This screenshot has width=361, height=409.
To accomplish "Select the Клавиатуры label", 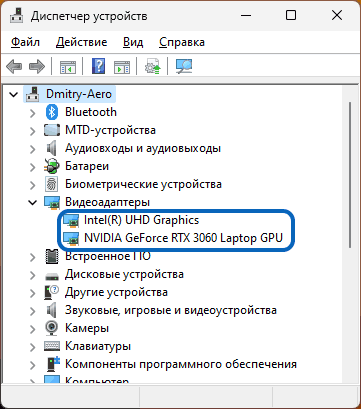I will pos(98,346).
